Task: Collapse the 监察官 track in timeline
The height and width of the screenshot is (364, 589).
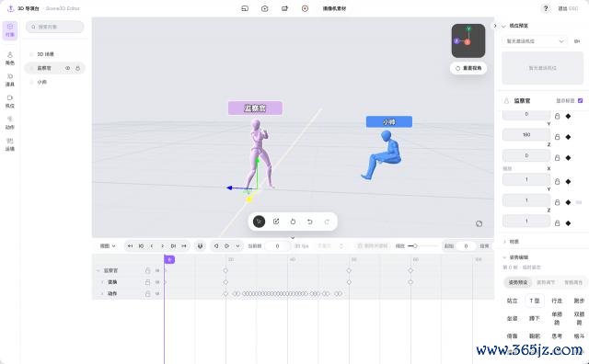Action: tap(98, 270)
